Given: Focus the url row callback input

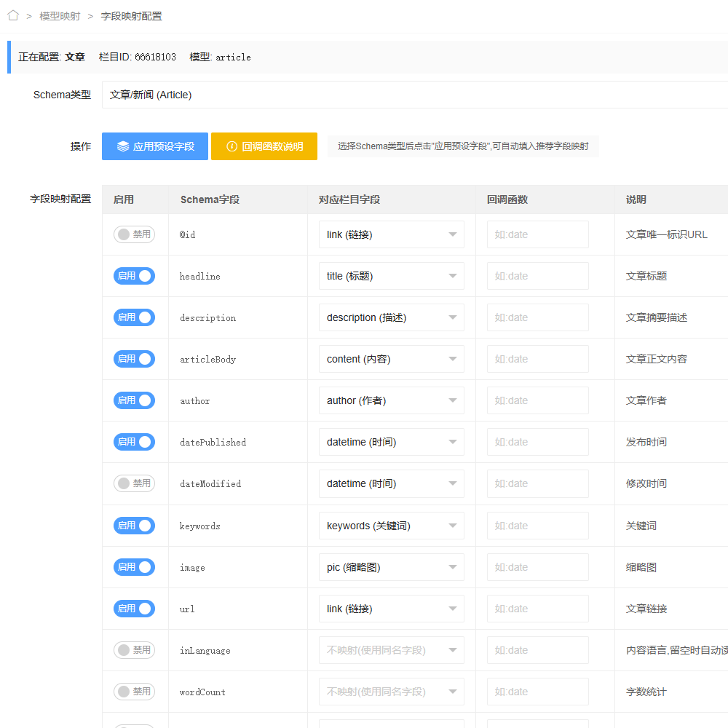Looking at the screenshot, I should [538, 609].
